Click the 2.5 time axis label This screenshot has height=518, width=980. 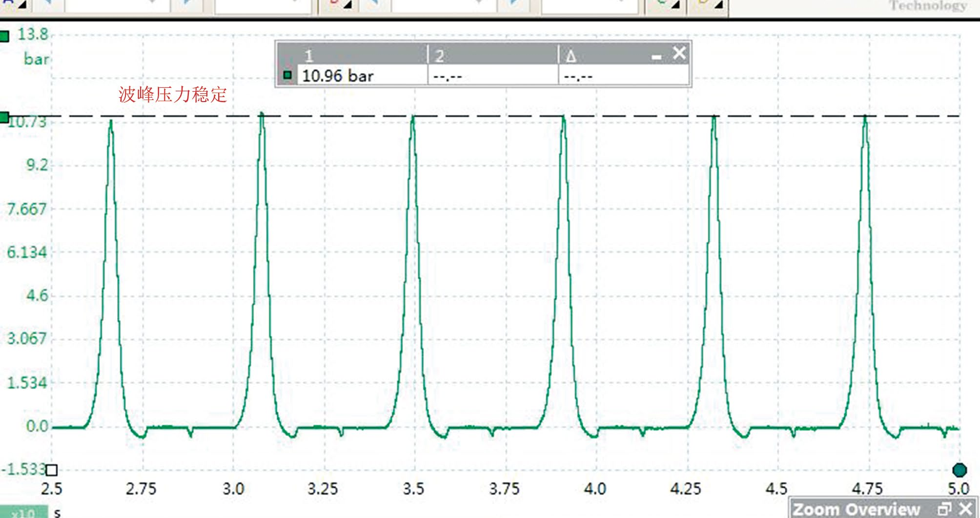(52, 489)
